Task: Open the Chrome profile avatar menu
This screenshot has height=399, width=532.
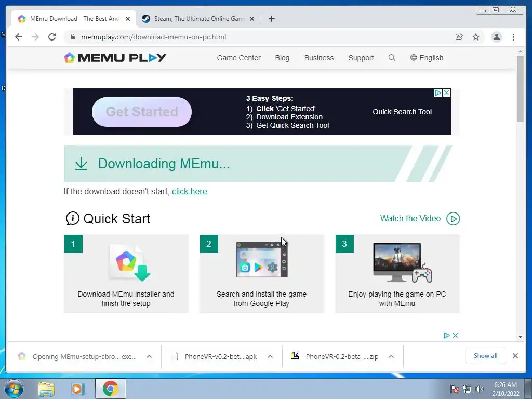Action: pos(496,37)
